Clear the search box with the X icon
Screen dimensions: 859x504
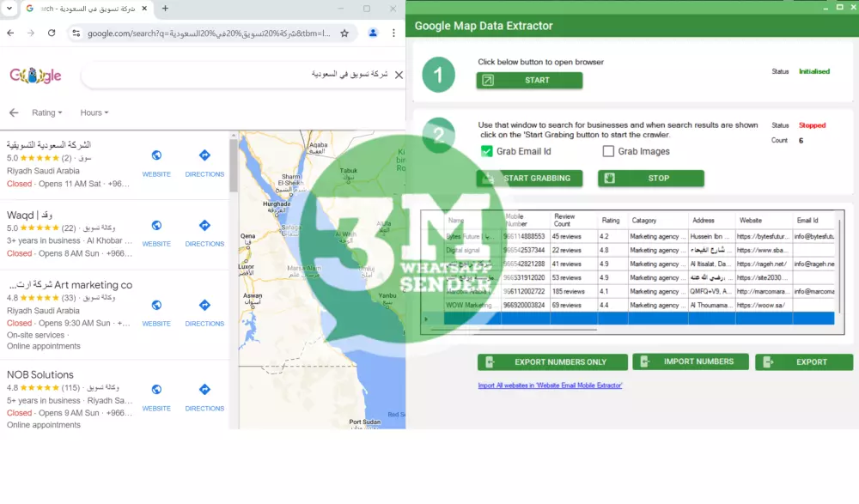click(x=398, y=75)
